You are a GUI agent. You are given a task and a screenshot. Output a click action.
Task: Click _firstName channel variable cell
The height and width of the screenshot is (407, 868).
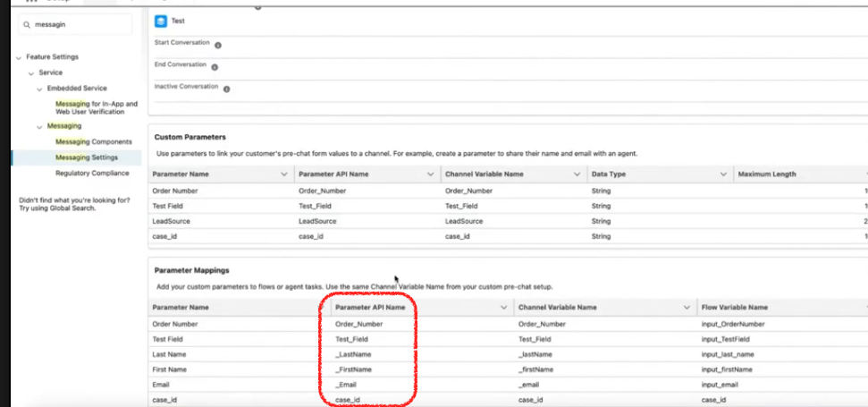click(x=535, y=369)
